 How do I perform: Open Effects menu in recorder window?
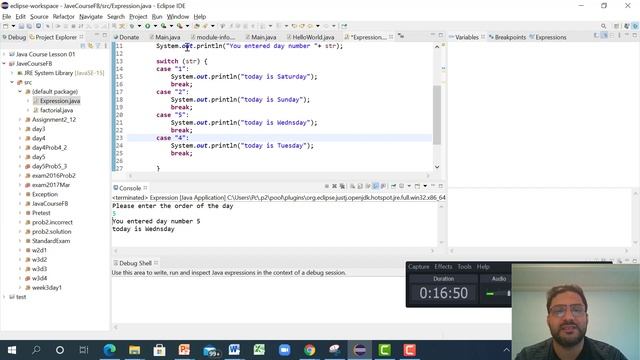click(443, 267)
